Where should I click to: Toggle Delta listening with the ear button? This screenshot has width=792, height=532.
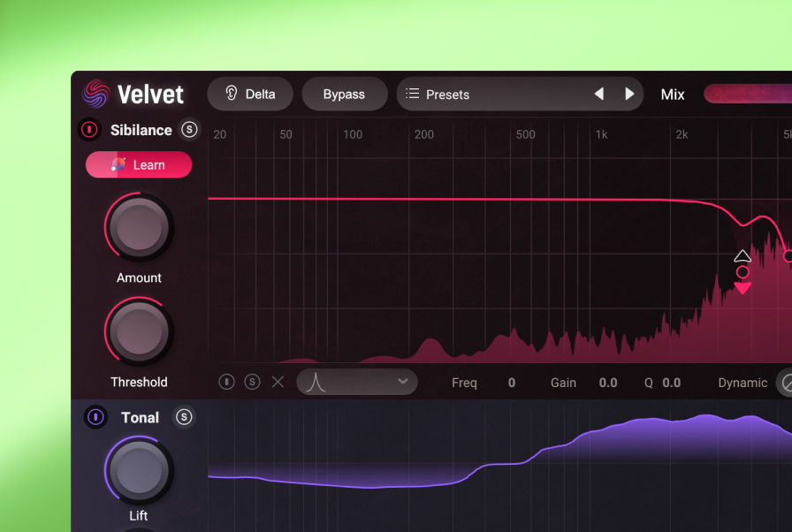click(250, 94)
